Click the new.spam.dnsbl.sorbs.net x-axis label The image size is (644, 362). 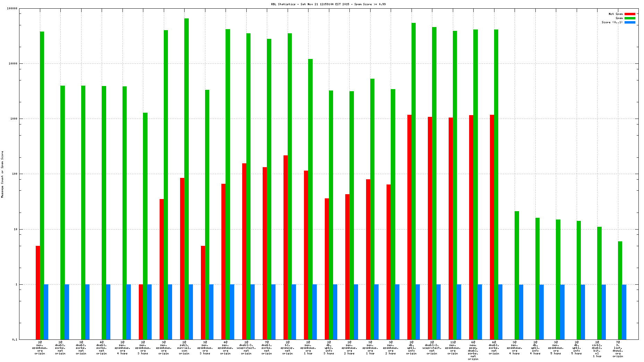[473, 351]
